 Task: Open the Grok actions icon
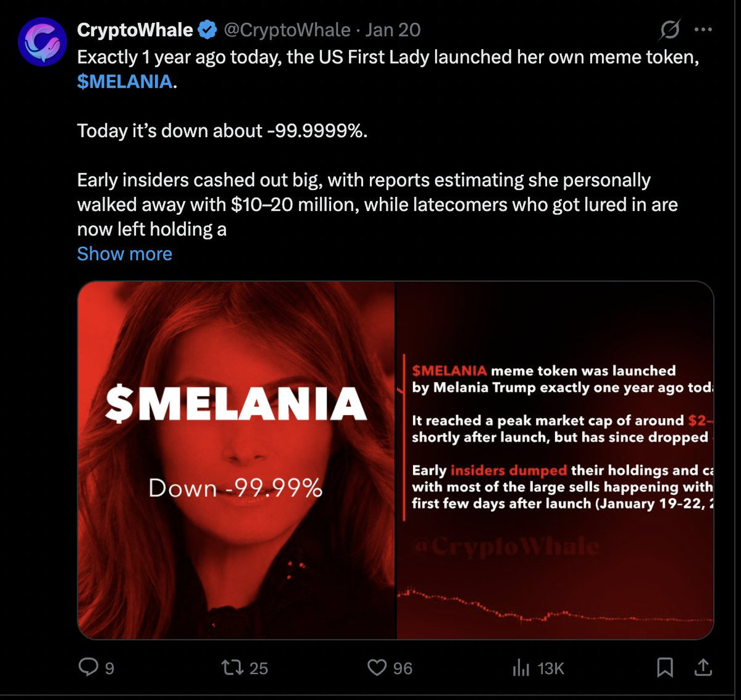[x=669, y=30]
